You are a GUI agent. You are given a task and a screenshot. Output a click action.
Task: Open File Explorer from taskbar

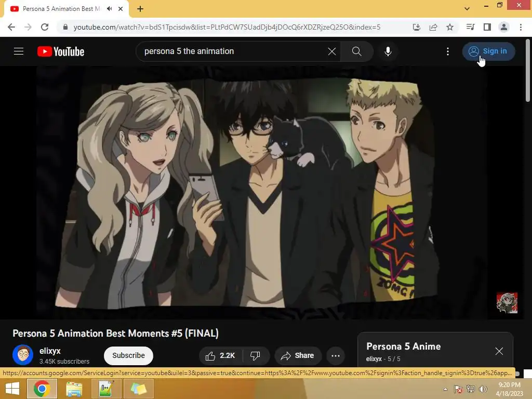click(74, 389)
